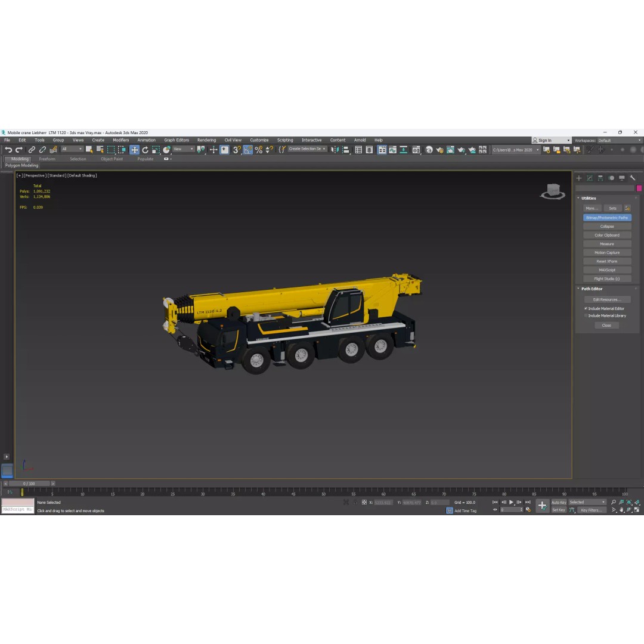Viewport: 644px width, 644px height.
Task: Click the ViewCube in the viewport
Action: 553,191
